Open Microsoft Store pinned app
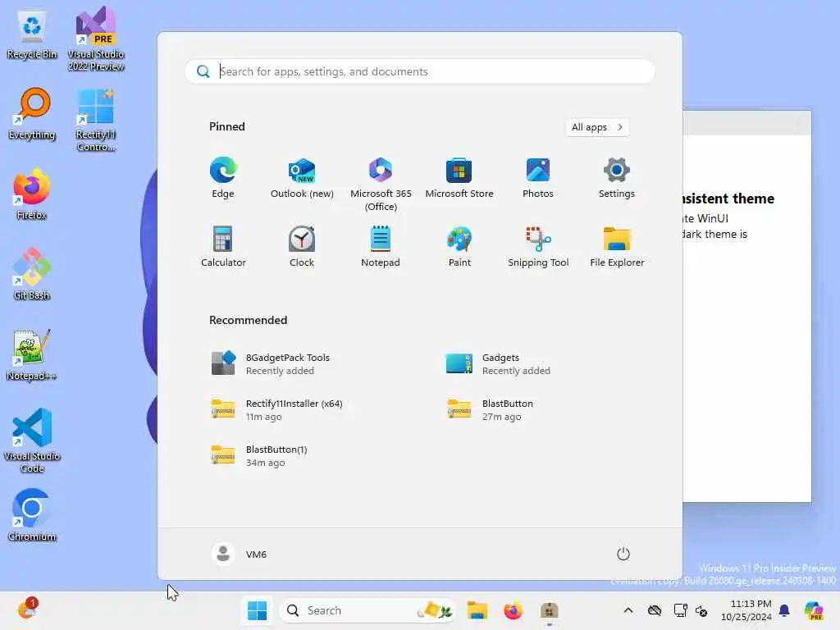 point(459,178)
